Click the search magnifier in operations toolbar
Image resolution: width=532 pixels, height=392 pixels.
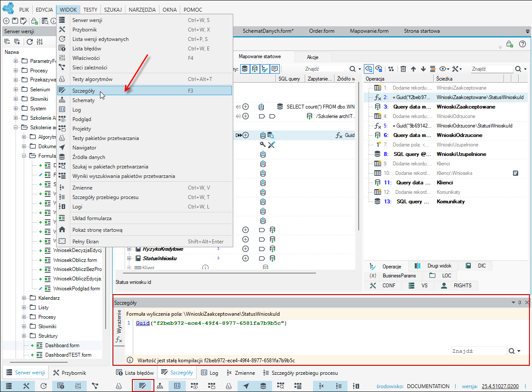(518, 69)
